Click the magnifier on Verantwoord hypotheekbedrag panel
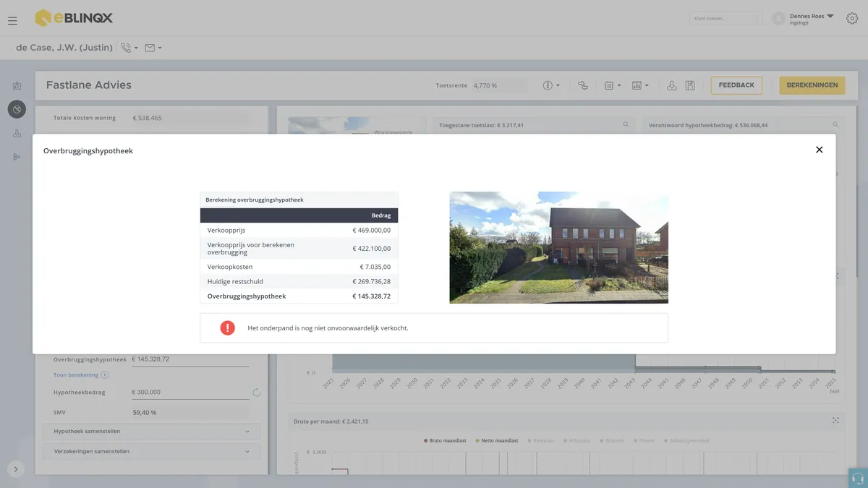This screenshot has width=868, height=488. pyautogui.click(x=835, y=125)
